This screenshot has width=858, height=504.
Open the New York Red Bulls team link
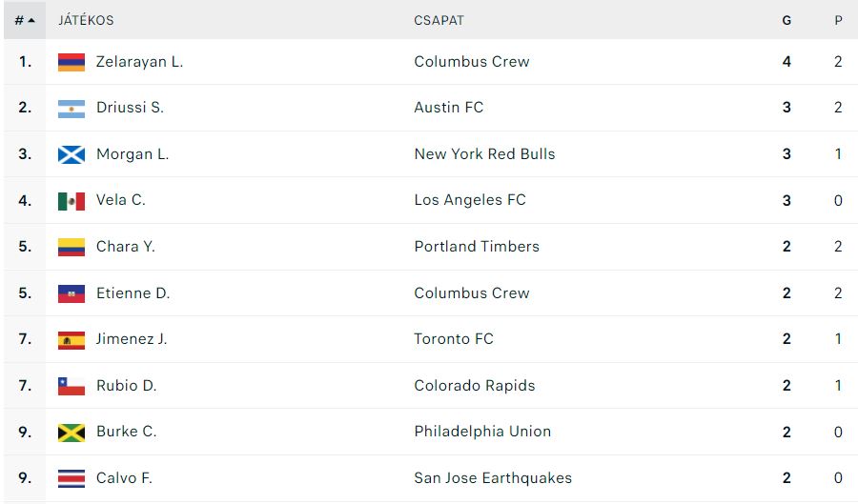[485, 154]
